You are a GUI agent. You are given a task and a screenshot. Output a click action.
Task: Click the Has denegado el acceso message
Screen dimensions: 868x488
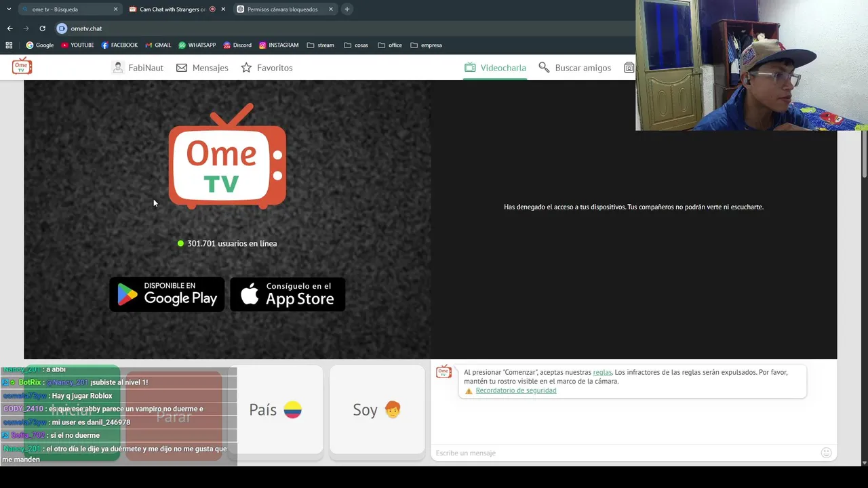[633, 207]
